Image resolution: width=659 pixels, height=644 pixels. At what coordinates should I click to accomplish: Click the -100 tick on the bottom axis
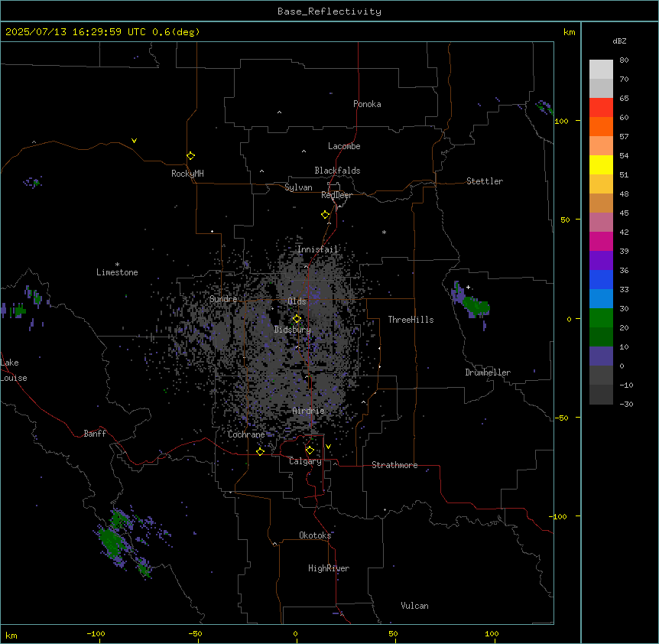[x=96, y=633]
